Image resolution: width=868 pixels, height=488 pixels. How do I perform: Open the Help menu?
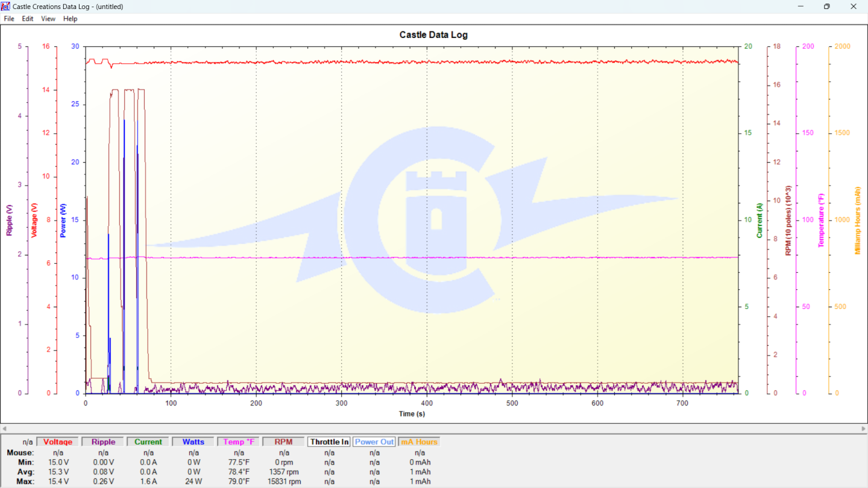click(71, 19)
